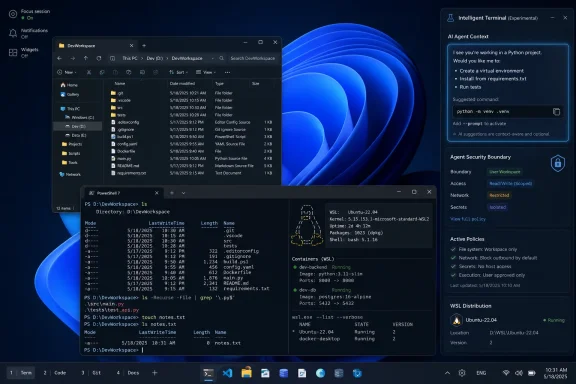Toggle Widgets Off status
Screen dimensions: 576x384
coord(24,56)
